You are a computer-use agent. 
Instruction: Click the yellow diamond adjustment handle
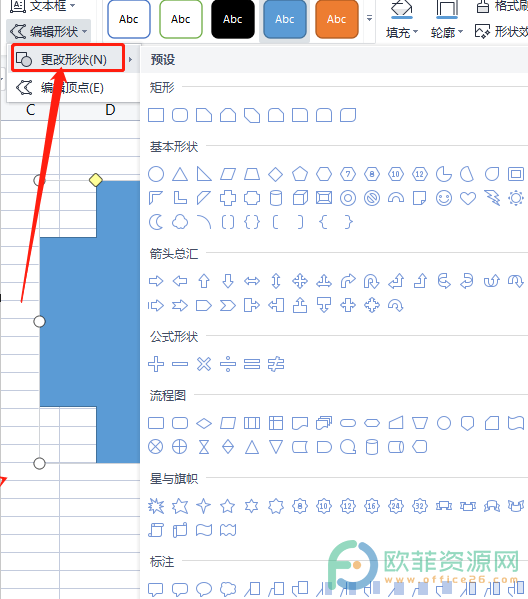coord(96,180)
